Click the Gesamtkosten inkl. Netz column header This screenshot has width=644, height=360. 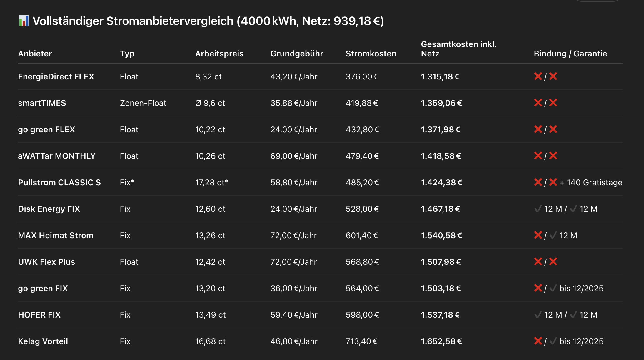(458, 49)
